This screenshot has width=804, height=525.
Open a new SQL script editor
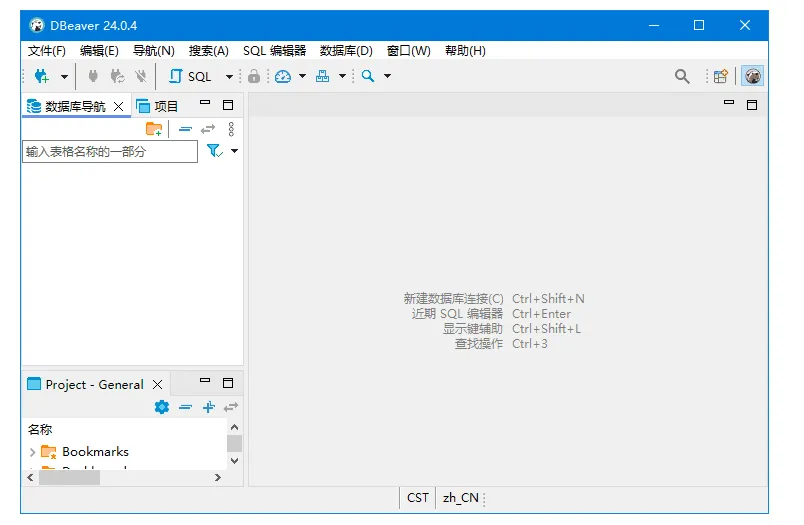click(x=190, y=76)
